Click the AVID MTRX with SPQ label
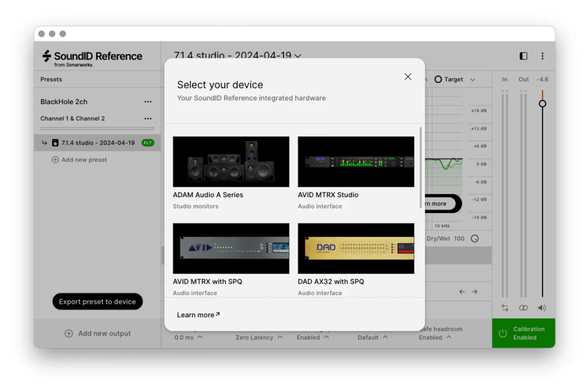This screenshot has width=588, height=386. coord(207,282)
